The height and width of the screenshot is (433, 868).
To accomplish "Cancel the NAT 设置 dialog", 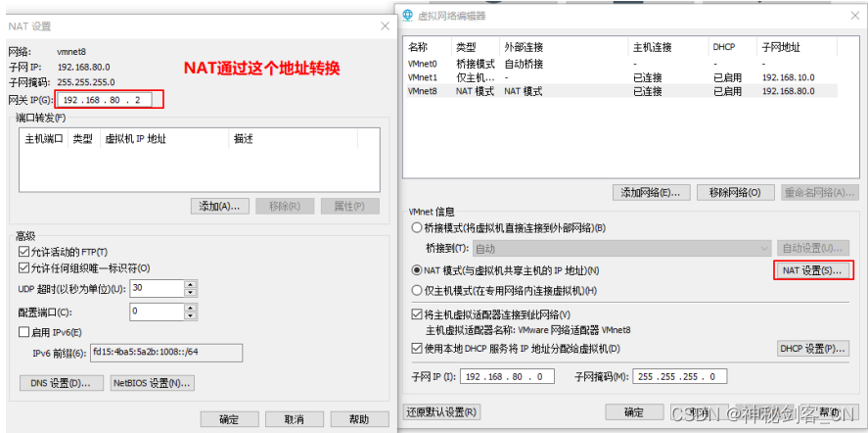I will (295, 419).
